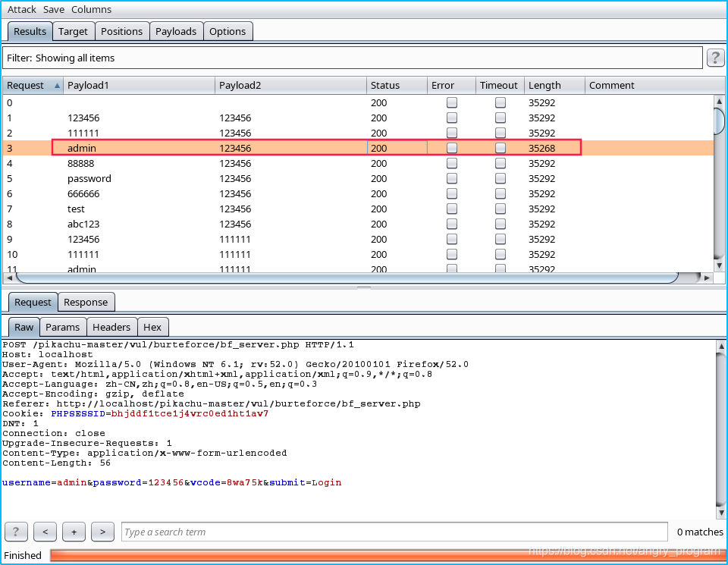Open the Hex view tab
Image resolution: width=728 pixels, height=565 pixels.
pos(152,328)
